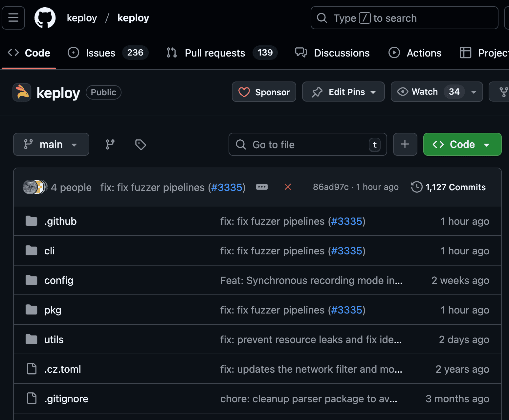Open the Pull requests tab
Image resolution: width=509 pixels, height=420 pixels.
tap(222, 53)
